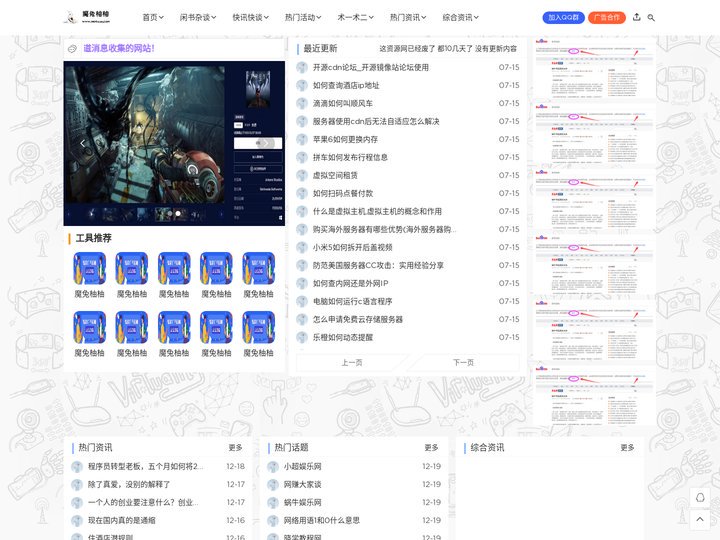
Task: Expand the 热门资讯 navigation dropdown
Action: point(408,17)
